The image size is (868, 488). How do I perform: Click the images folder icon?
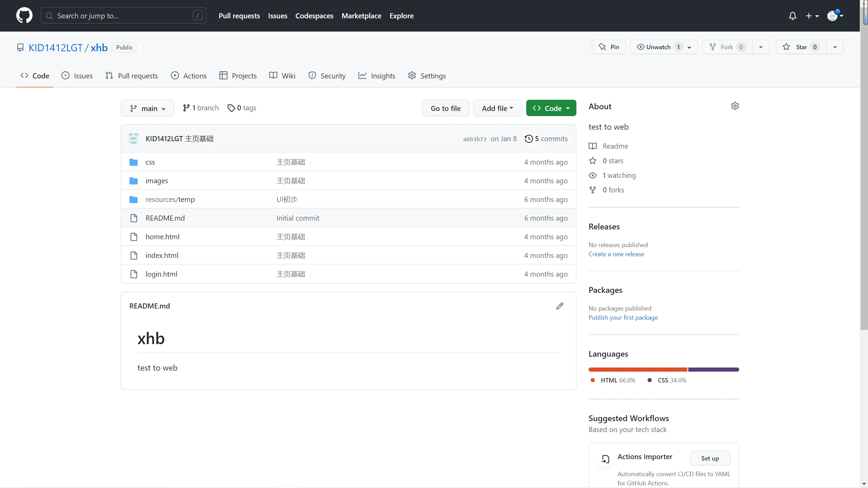point(134,181)
